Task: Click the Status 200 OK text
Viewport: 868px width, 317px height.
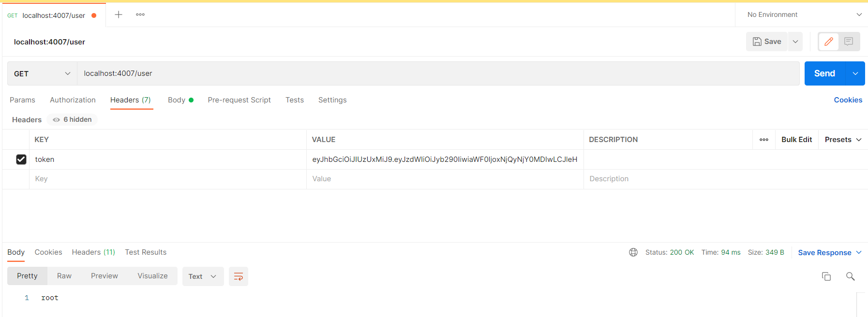Action: [x=670, y=252]
